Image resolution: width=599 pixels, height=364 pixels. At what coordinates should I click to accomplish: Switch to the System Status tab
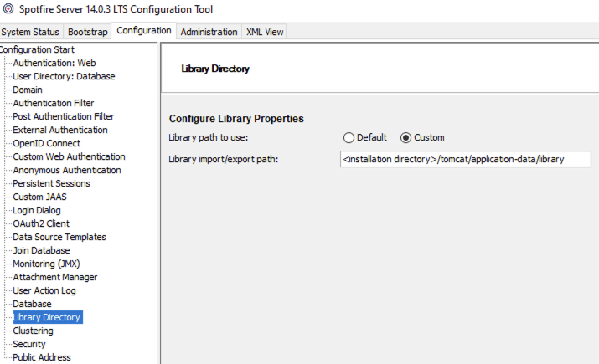coord(31,32)
